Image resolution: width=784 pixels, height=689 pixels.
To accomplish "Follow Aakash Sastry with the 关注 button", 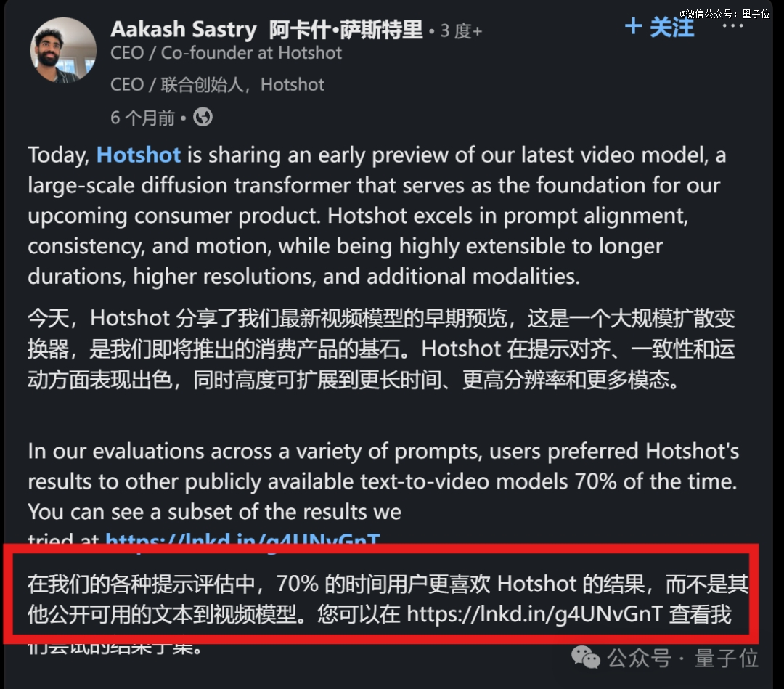I will tap(659, 26).
